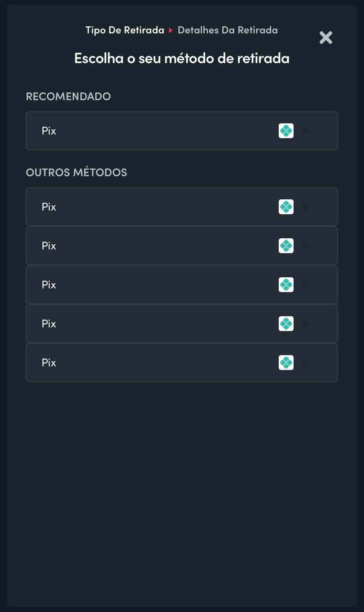Click the Pix icon on the third other-methods row
The width and height of the screenshot is (364, 612).
(286, 285)
